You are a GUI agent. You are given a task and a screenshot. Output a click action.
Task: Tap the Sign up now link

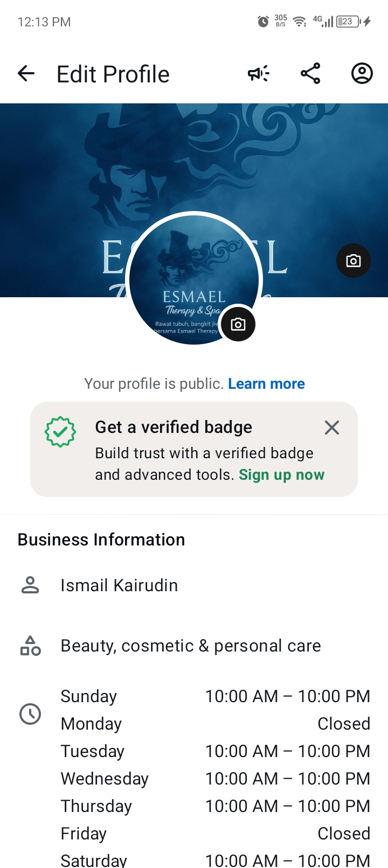point(281,475)
